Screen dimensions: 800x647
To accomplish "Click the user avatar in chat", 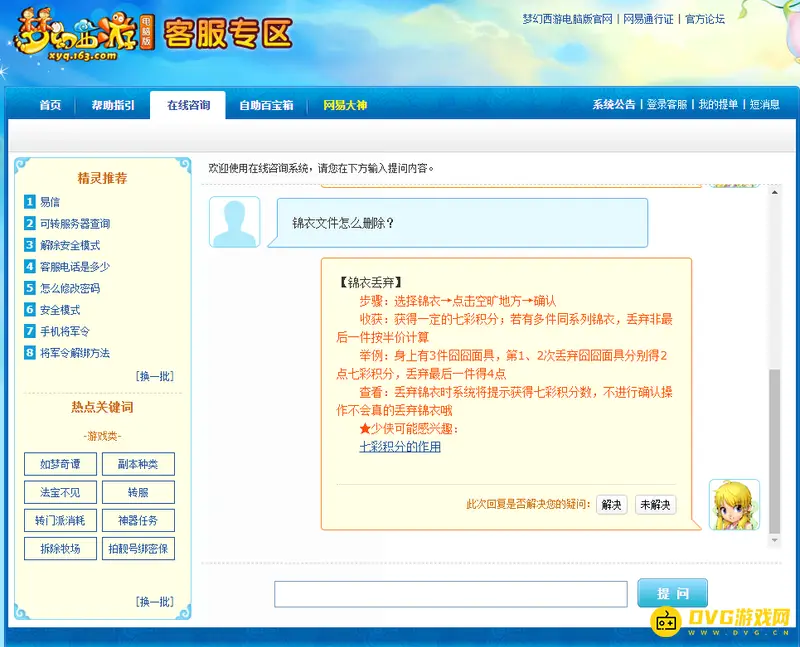I will point(235,222).
